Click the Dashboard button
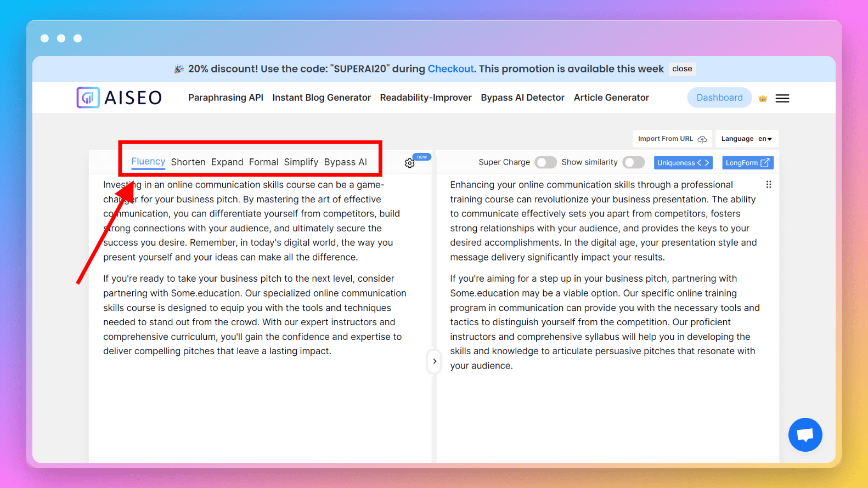The image size is (868, 488). [x=719, y=98]
